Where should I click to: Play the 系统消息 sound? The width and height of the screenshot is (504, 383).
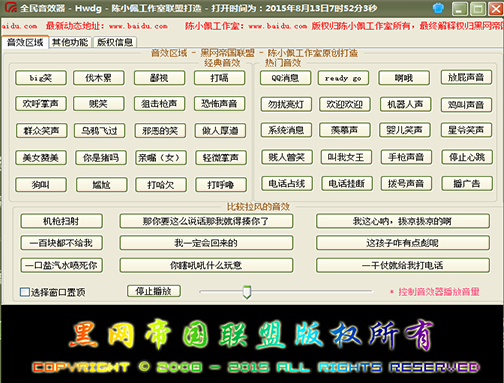click(286, 130)
